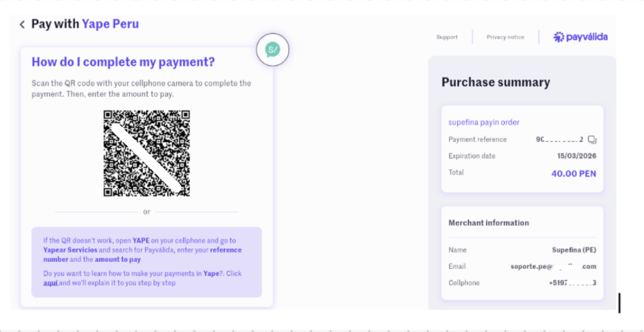Click the green S/ currency bubble icon

[272, 50]
